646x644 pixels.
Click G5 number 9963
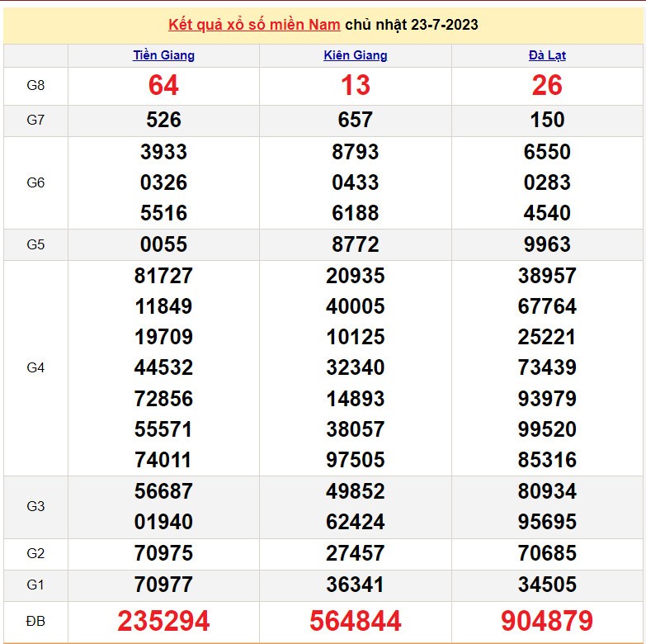[547, 244]
